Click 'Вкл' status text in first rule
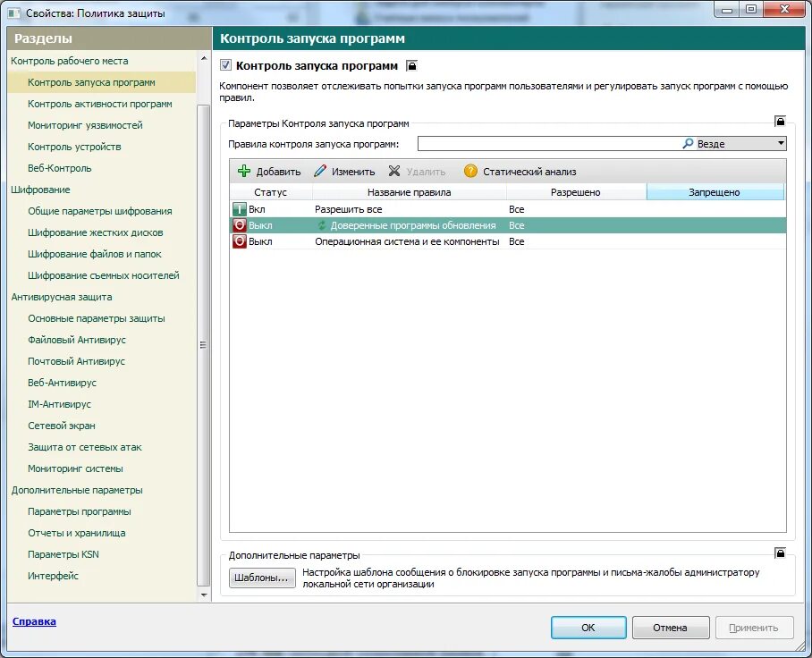The image size is (812, 658). tap(257, 209)
